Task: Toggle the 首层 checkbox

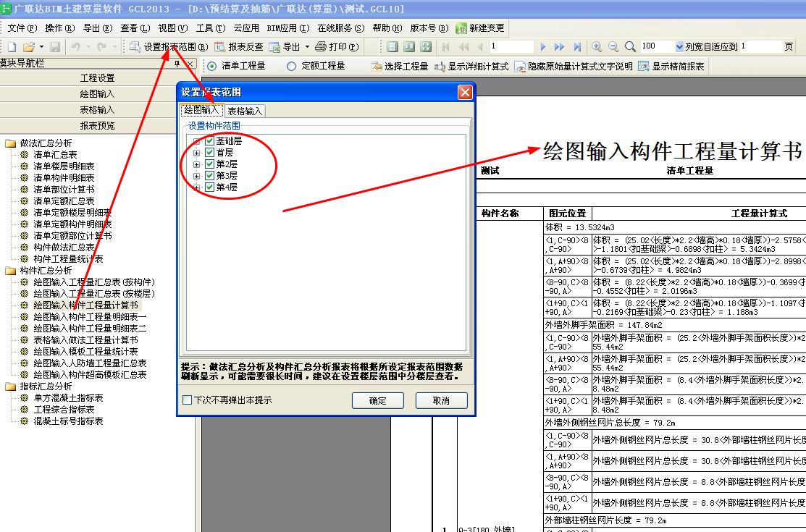Action: 209,153
